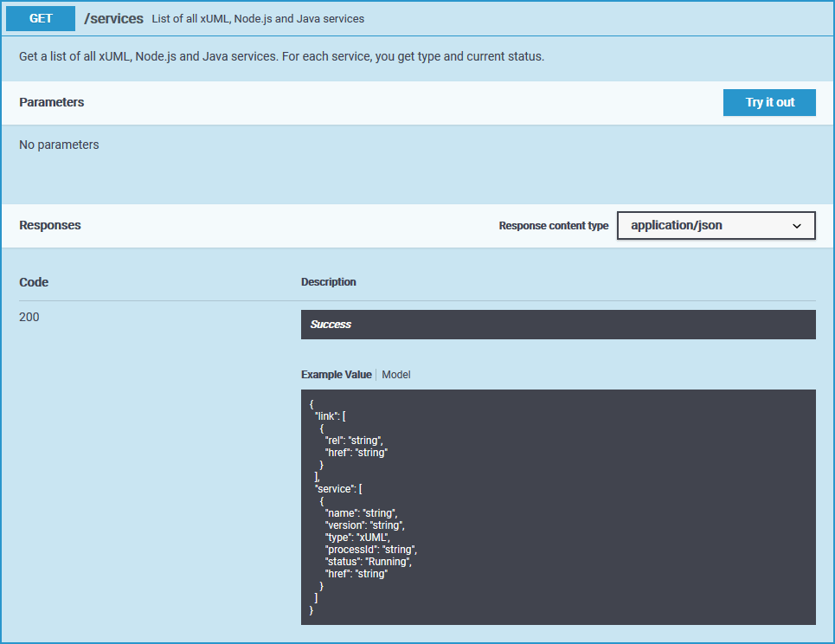Image resolution: width=835 pixels, height=644 pixels.
Task: Click the /services endpoint path
Action: 113,18
